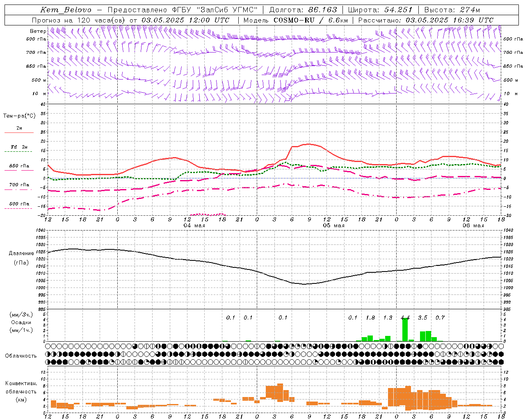The width and height of the screenshot is (525, 420).
Task: Click the Тем-ра(°C) temperature panel label
Action: point(19,116)
